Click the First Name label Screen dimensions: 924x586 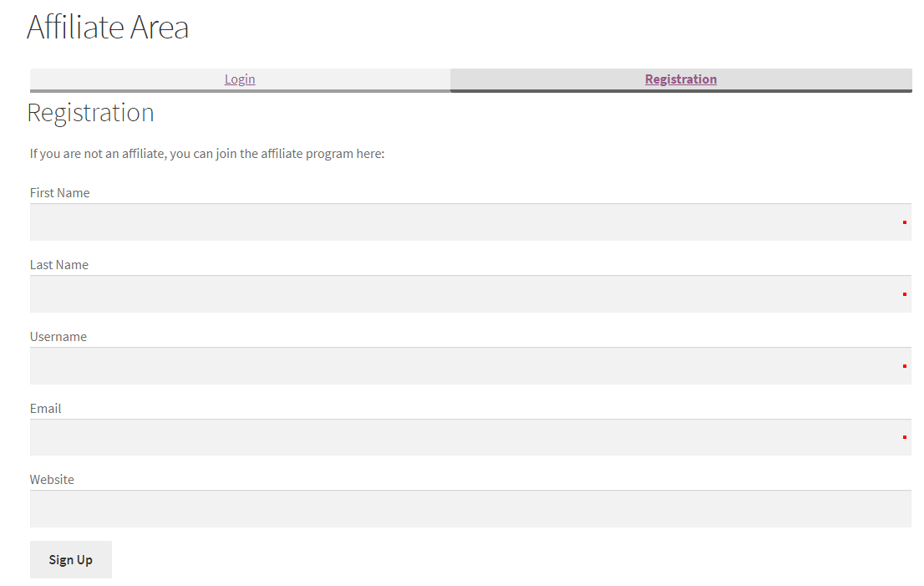point(59,193)
